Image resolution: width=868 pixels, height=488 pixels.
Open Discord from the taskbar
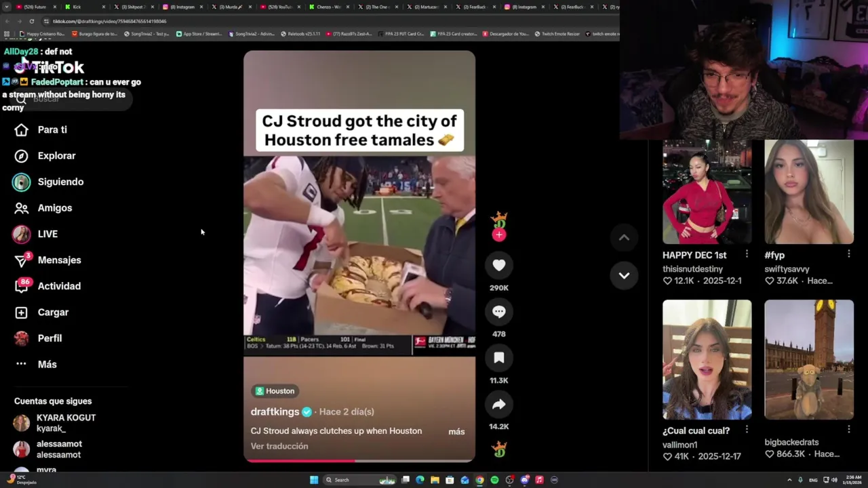click(x=524, y=480)
